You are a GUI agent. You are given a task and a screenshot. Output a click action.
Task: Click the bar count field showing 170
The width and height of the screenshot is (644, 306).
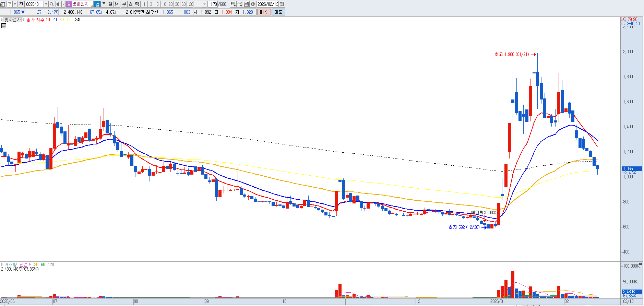coord(214,4)
